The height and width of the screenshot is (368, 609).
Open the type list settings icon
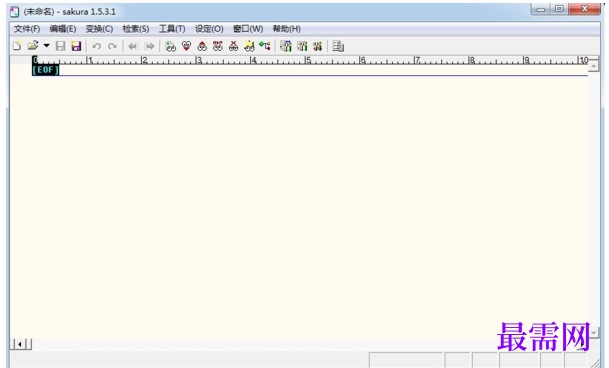pyautogui.click(x=286, y=47)
